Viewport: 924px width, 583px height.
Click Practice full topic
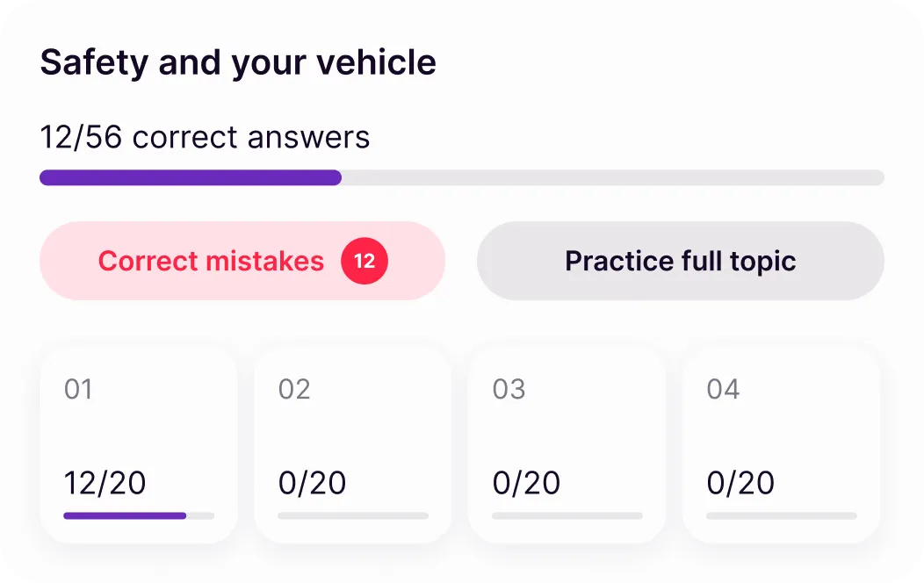(681, 261)
